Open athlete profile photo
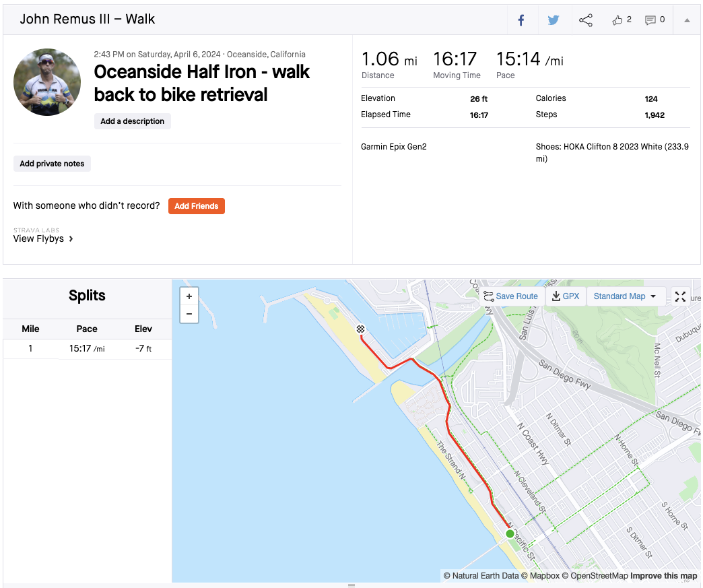 (x=47, y=82)
